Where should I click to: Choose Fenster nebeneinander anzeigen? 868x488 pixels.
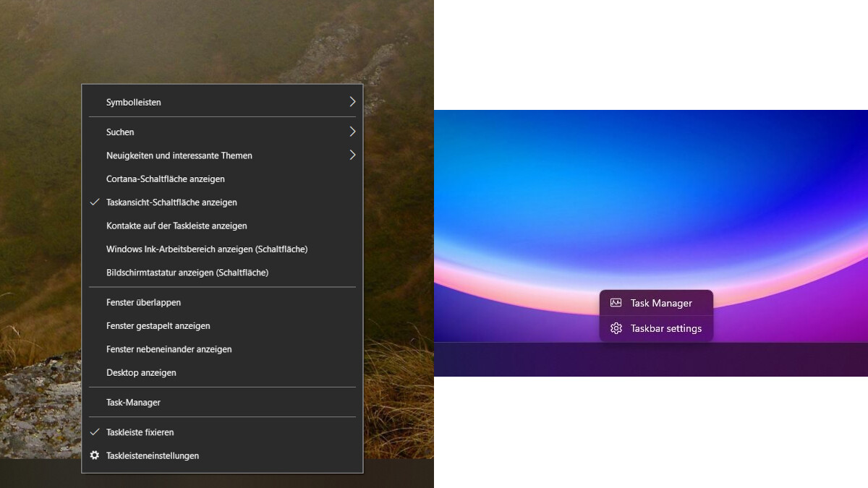click(x=169, y=348)
